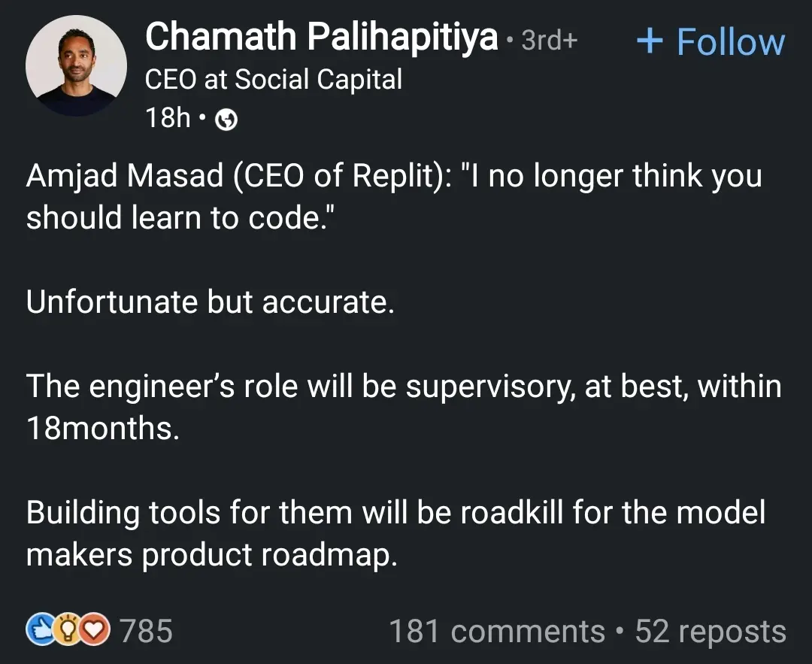This screenshot has height=664, width=812.
Task: Open the Chamath Palihapitiya name link
Action: (321, 36)
